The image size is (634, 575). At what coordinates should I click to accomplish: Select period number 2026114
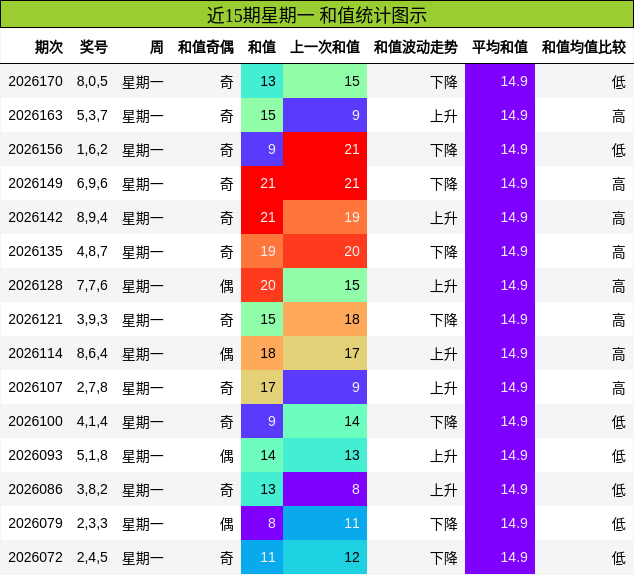coord(36,353)
